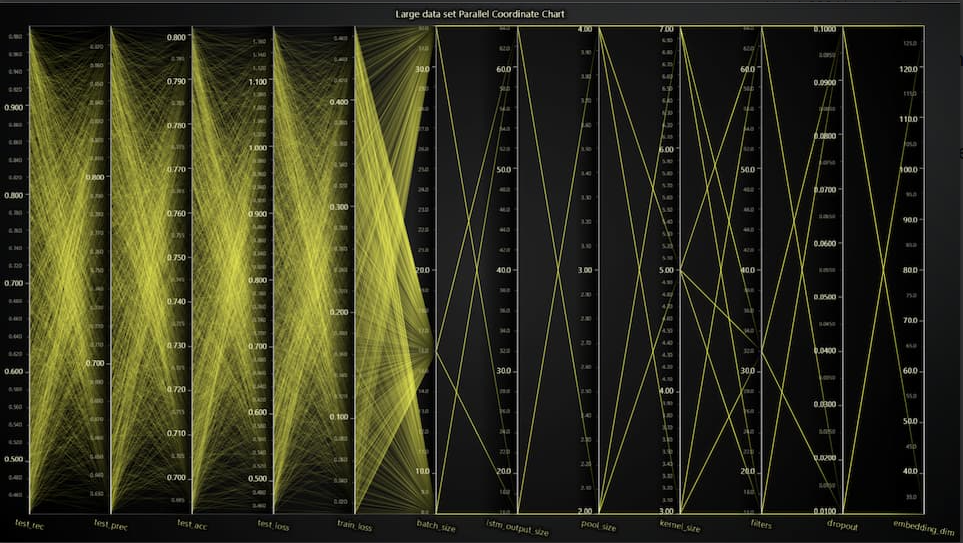
Task: Select the test_prec axis label
Action: 111,524
